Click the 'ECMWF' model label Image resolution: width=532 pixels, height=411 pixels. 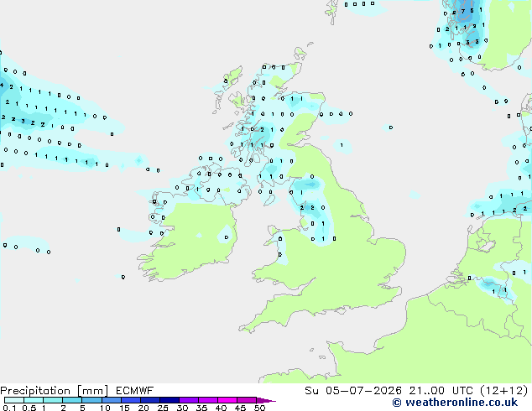135,391
